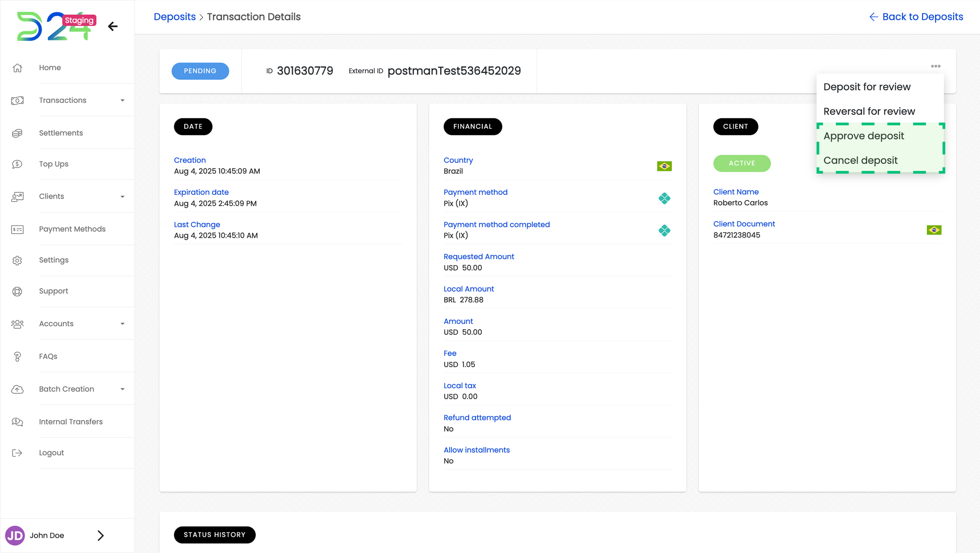Open John Doe profile chevron
The image size is (980, 553).
[100, 536]
